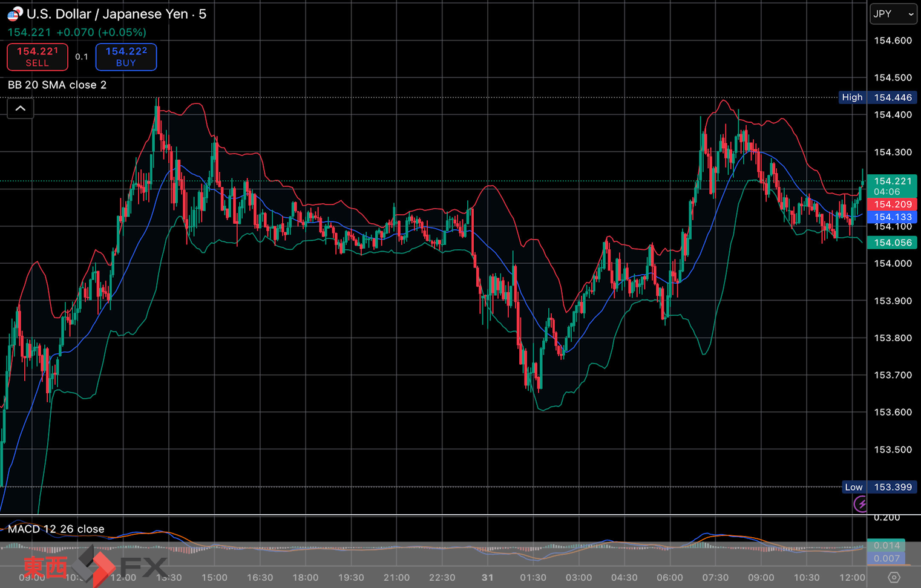Open chart settings hexagon gear icon
Viewport: 921px width, 588px height.
(894, 577)
